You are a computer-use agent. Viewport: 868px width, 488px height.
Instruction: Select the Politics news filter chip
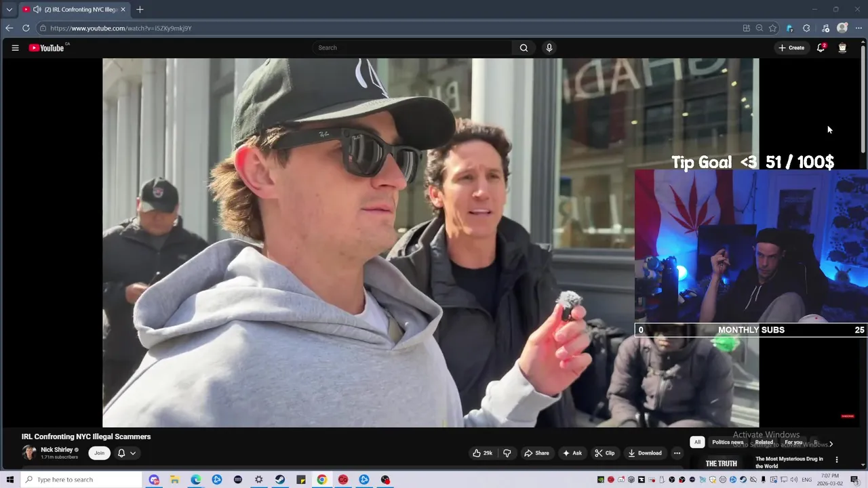pyautogui.click(x=728, y=442)
